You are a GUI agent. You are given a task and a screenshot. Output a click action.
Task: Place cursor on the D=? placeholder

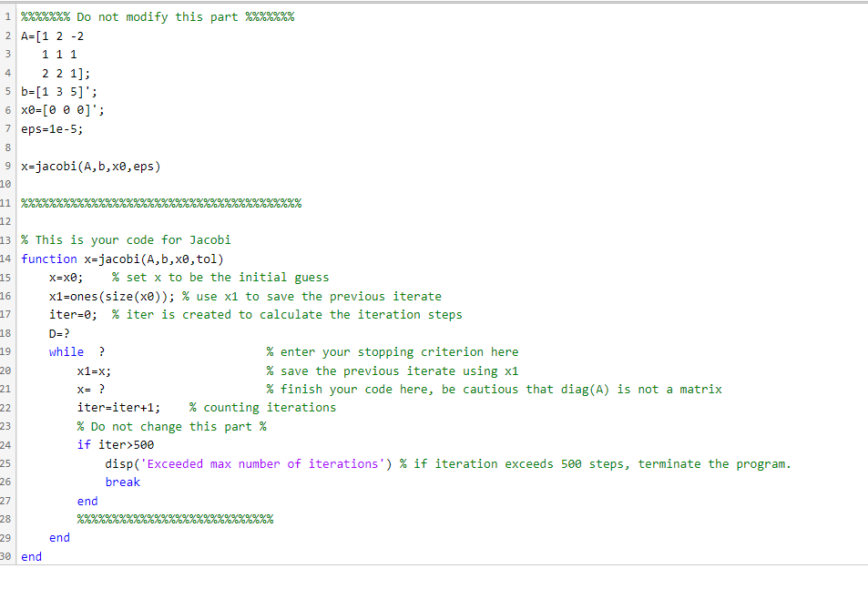click(x=61, y=333)
